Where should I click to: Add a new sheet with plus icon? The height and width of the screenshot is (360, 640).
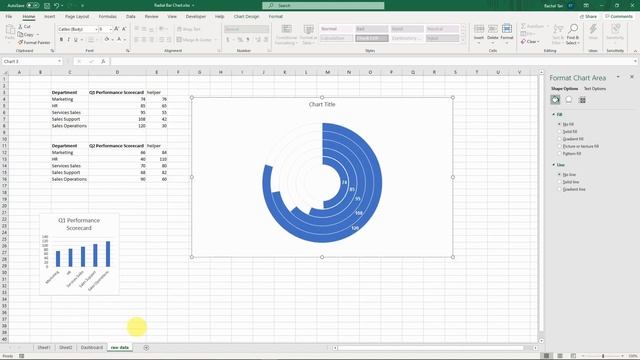(x=146, y=348)
